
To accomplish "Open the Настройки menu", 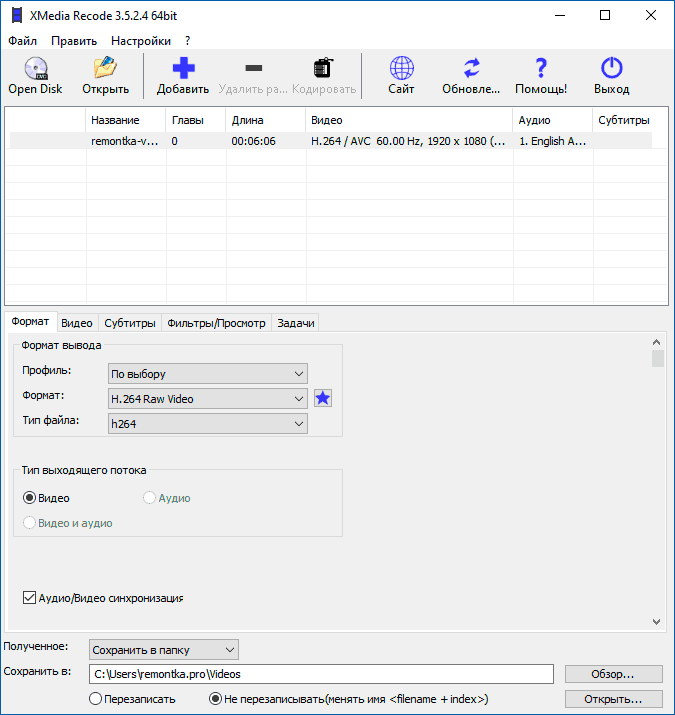I will point(141,41).
